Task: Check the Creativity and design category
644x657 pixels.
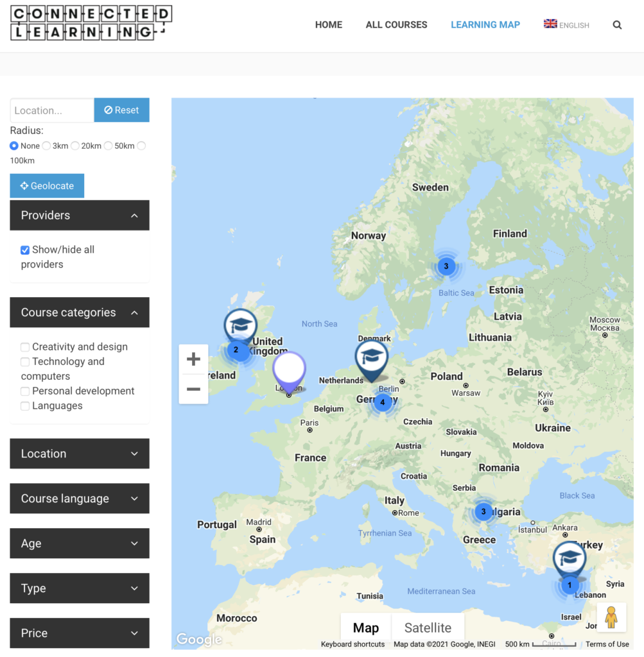Action: coord(25,347)
